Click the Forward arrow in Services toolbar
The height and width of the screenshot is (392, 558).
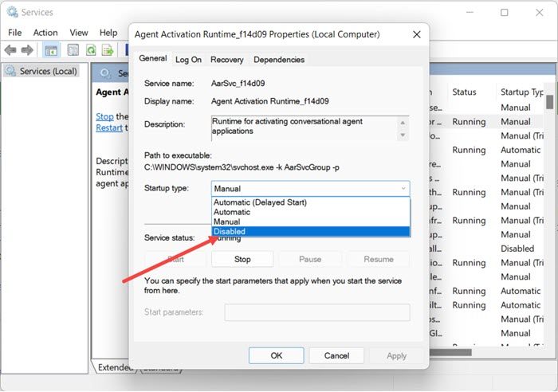27,50
